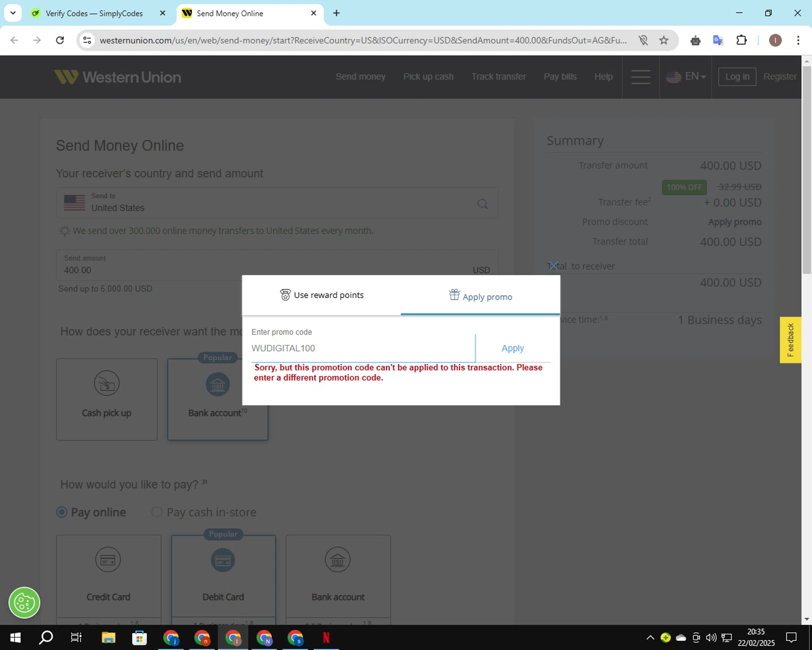
Task: Open Pay bills nav item
Action: [x=560, y=77]
